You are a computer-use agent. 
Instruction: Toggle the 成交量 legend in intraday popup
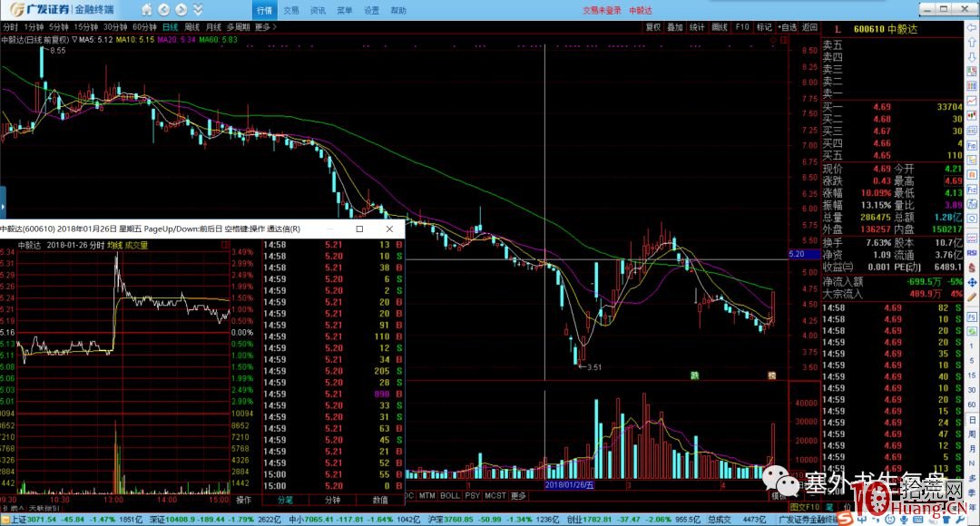[x=136, y=246]
